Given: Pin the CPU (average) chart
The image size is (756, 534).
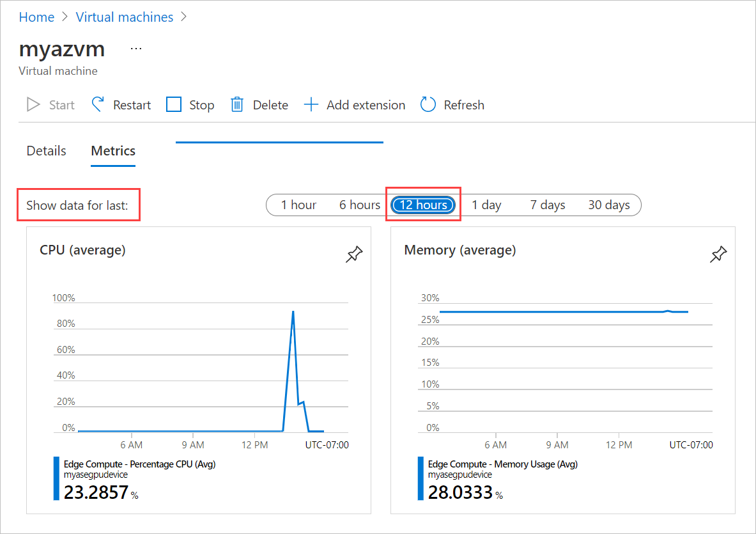Looking at the screenshot, I should [354, 255].
